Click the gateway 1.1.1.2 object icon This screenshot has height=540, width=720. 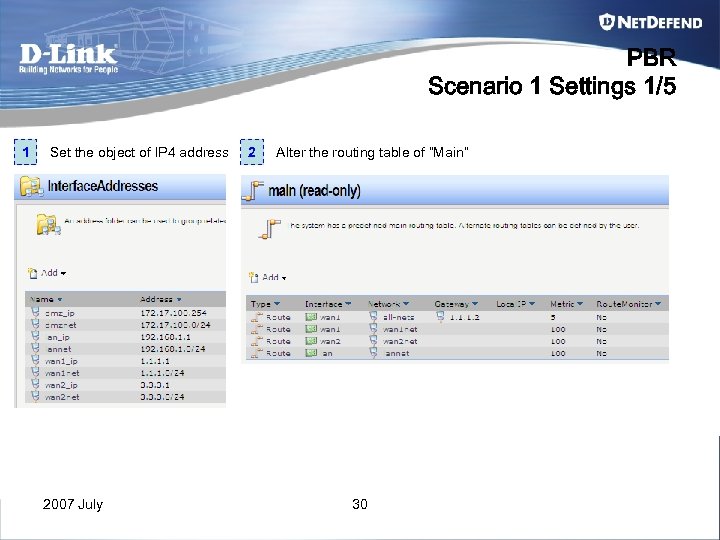440,316
